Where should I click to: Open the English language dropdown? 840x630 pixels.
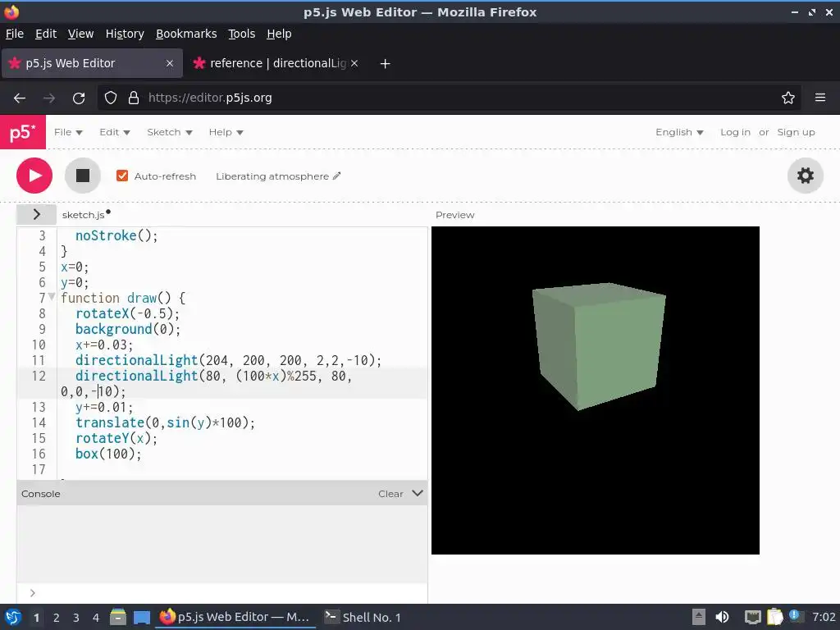(x=679, y=132)
